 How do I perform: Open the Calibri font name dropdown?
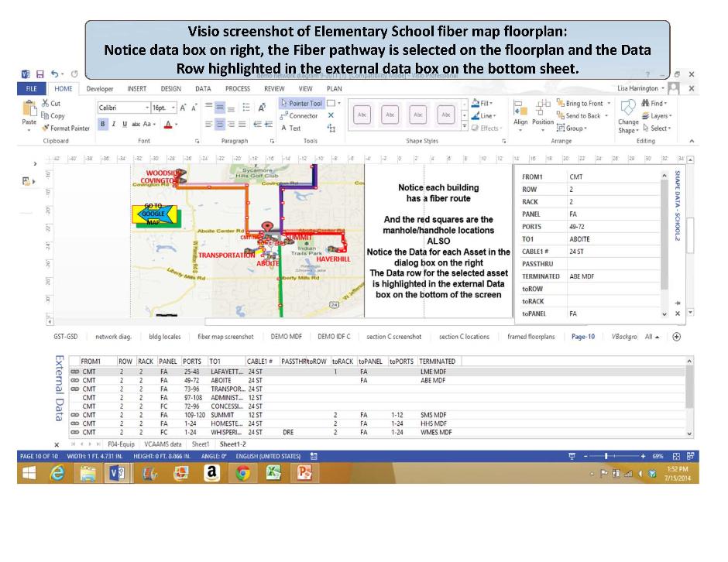click(x=147, y=108)
